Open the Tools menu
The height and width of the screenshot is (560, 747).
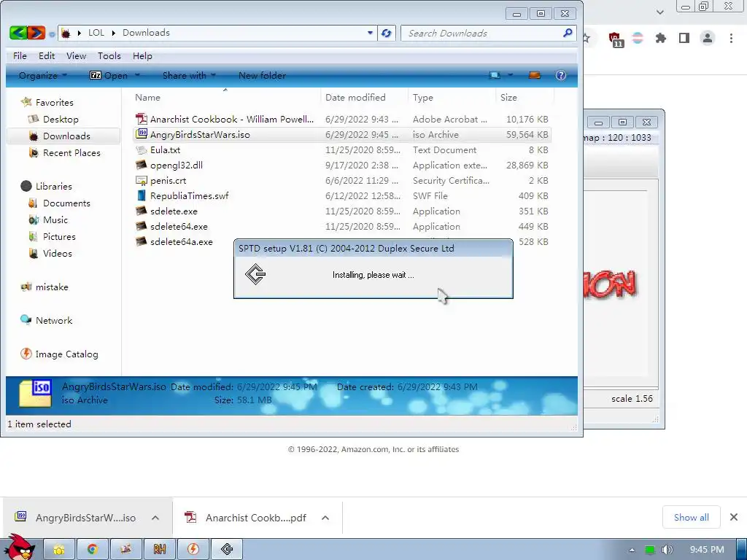coord(109,55)
